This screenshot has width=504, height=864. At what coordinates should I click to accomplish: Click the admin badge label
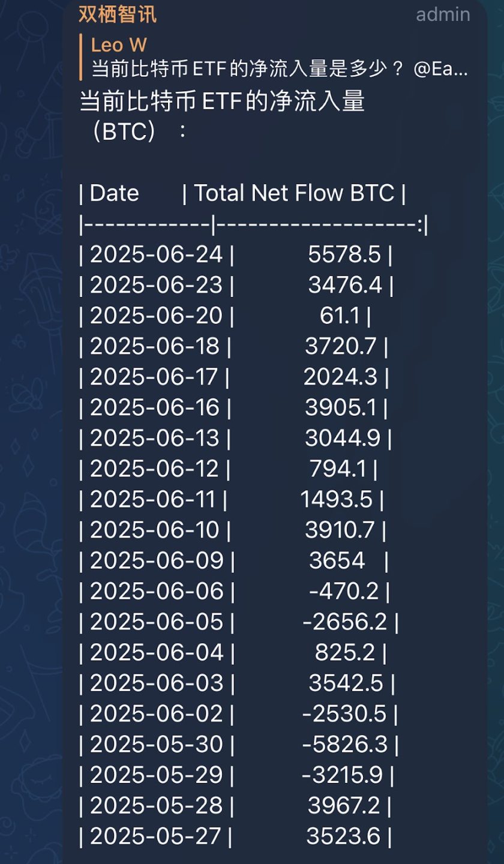pyautogui.click(x=443, y=14)
